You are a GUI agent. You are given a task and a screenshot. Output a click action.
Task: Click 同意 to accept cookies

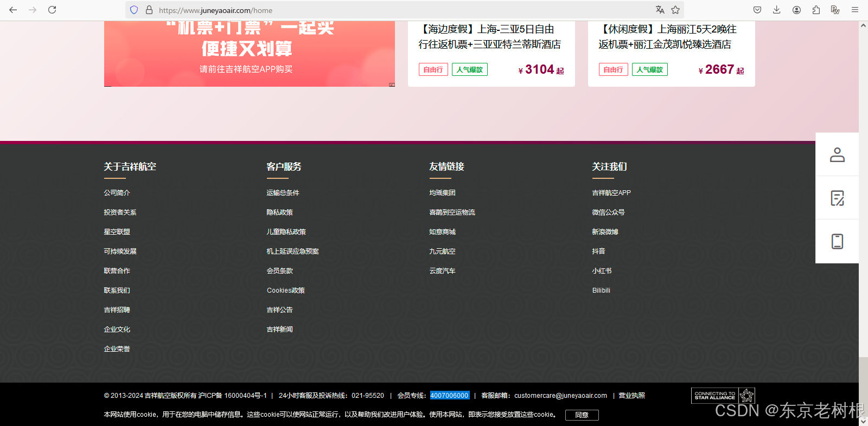click(582, 415)
